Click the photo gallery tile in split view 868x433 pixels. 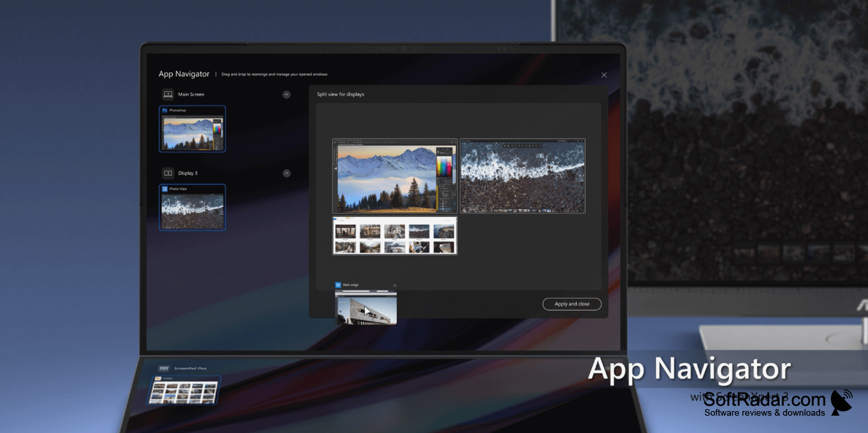pyautogui.click(x=395, y=235)
